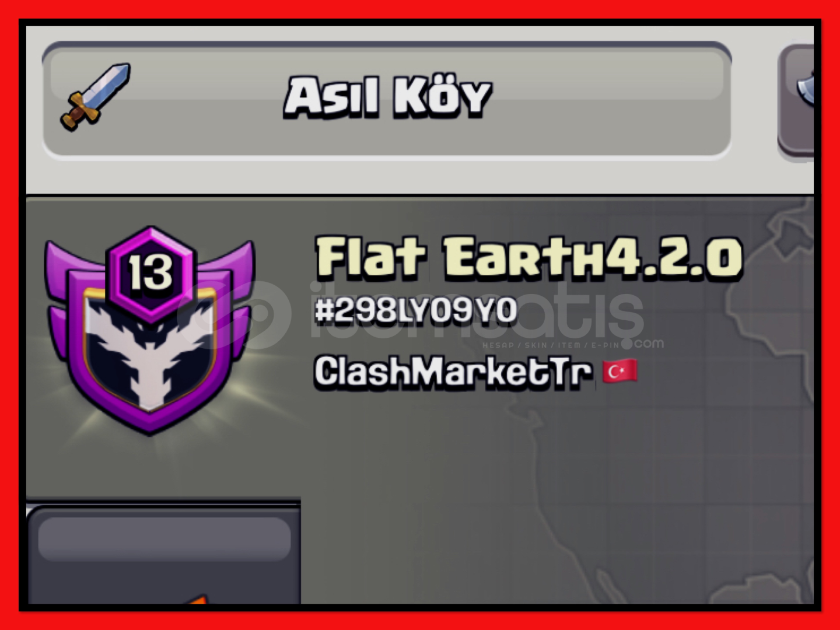Viewport: 840px width, 630px height.
Task: Copy the clan tag #298LY09Y0
Action: tap(416, 309)
